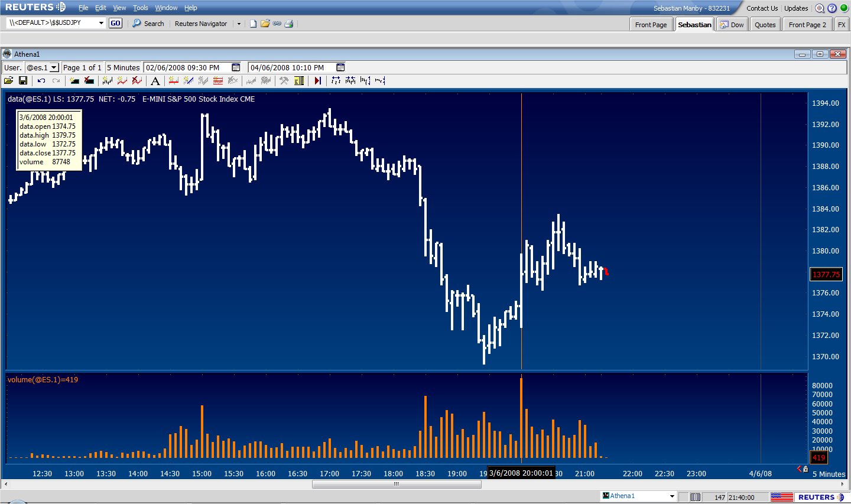Delete analysis with red X line chart icon
851x504 pixels.
137,80
